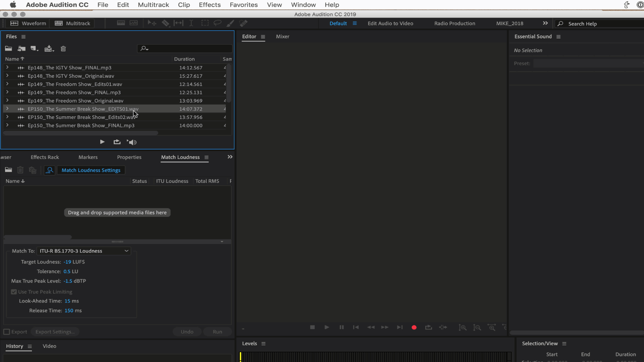Select the Move tool

click(x=152, y=23)
